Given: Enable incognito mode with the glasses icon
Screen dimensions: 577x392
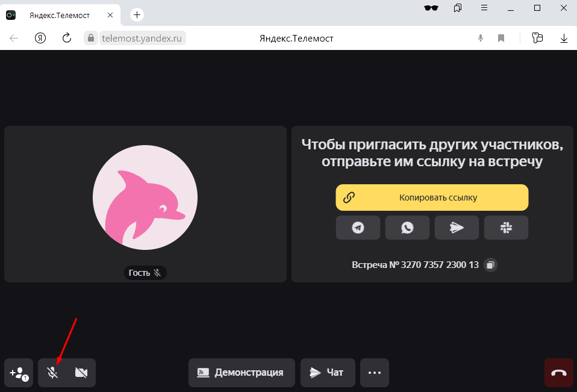Looking at the screenshot, I should (x=431, y=8).
